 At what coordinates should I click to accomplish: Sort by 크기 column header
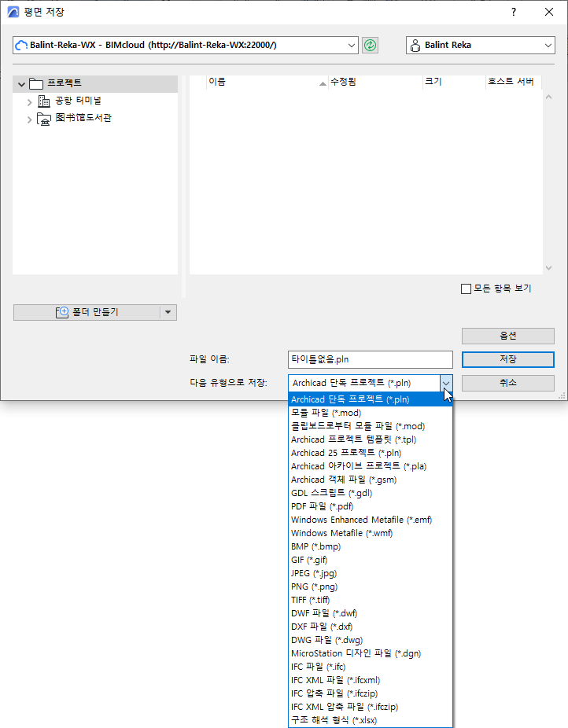pos(454,82)
